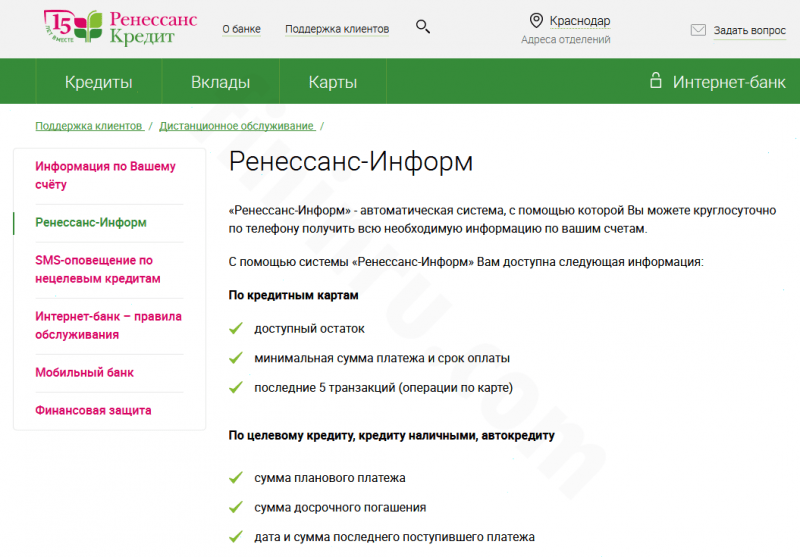Open the Карты menu
This screenshot has width=800, height=557.
[x=333, y=82]
